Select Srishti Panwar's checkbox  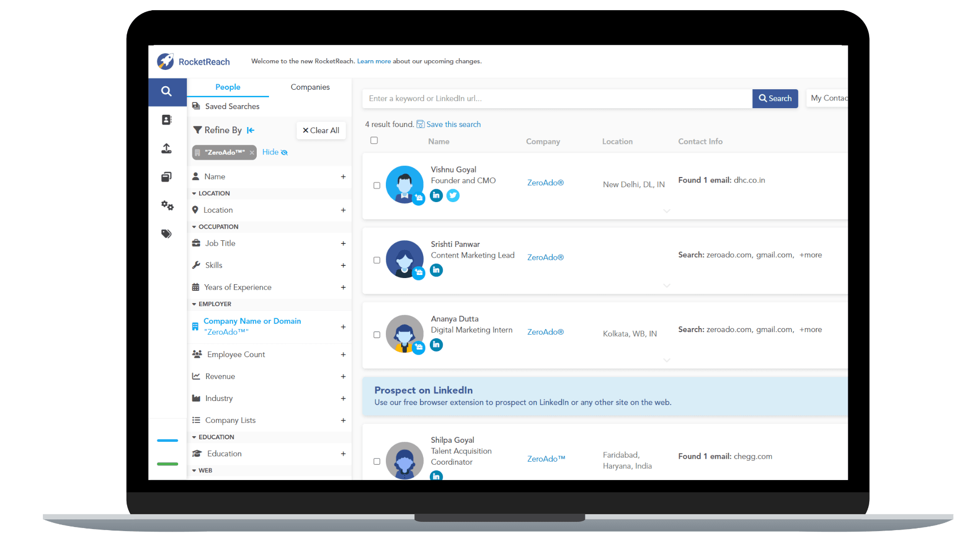pyautogui.click(x=377, y=260)
